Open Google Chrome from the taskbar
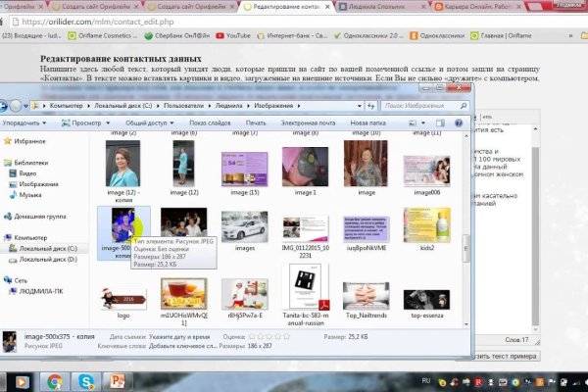 (54, 380)
